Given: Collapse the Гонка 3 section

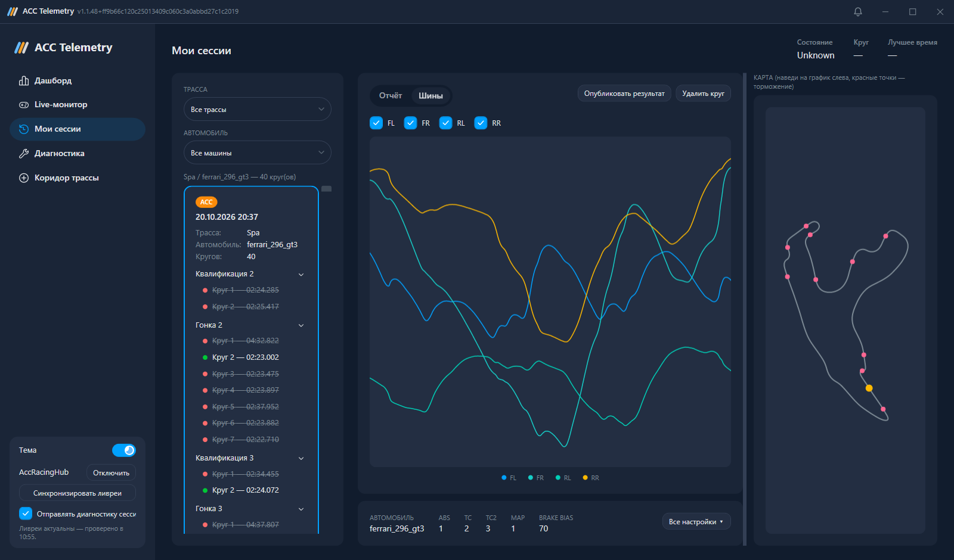Looking at the screenshot, I should (x=301, y=509).
